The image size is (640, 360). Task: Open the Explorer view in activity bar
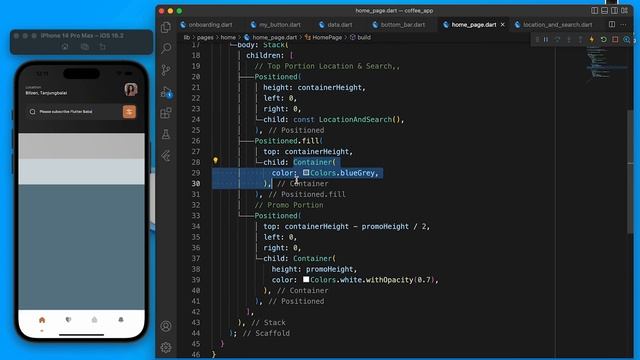166,27
